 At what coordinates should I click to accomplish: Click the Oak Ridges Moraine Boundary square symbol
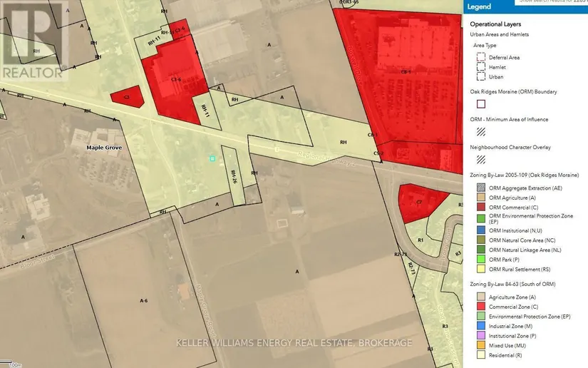(481, 104)
